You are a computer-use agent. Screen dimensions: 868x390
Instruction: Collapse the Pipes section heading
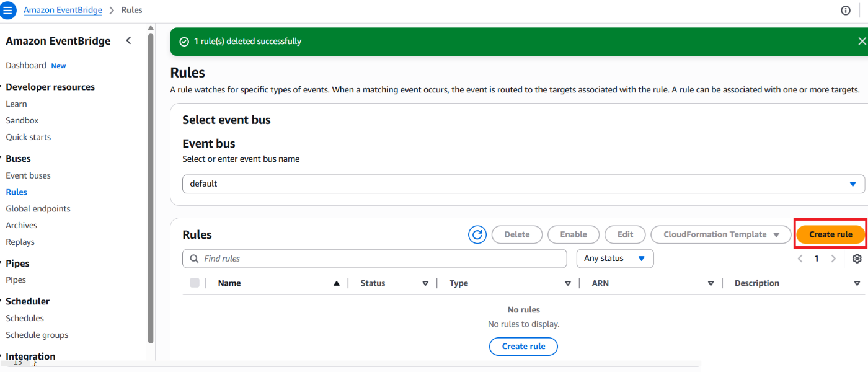[17, 264]
